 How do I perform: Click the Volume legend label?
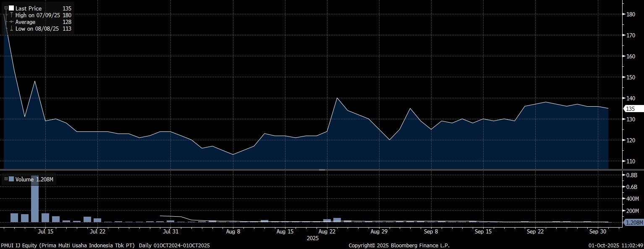(24, 179)
